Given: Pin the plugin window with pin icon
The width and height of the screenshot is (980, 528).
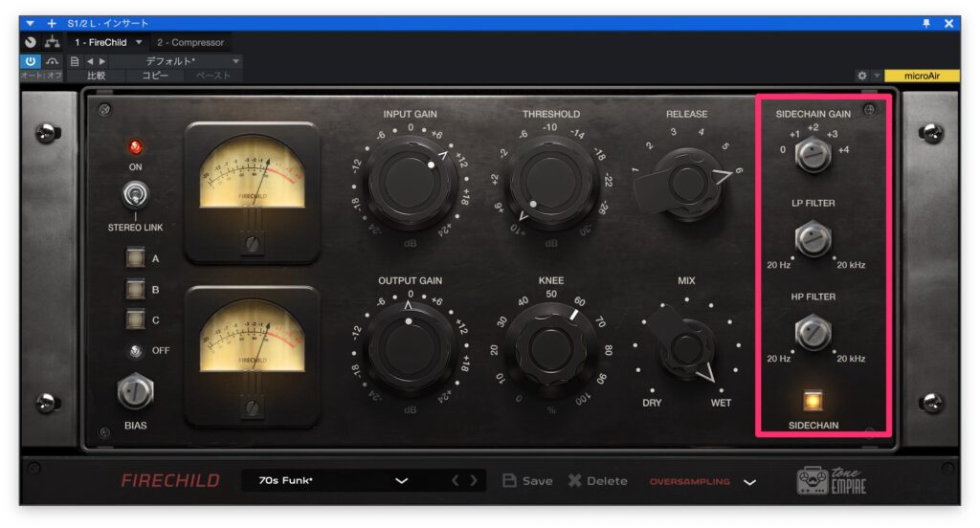Looking at the screenshot, I should tap(926, 23).
